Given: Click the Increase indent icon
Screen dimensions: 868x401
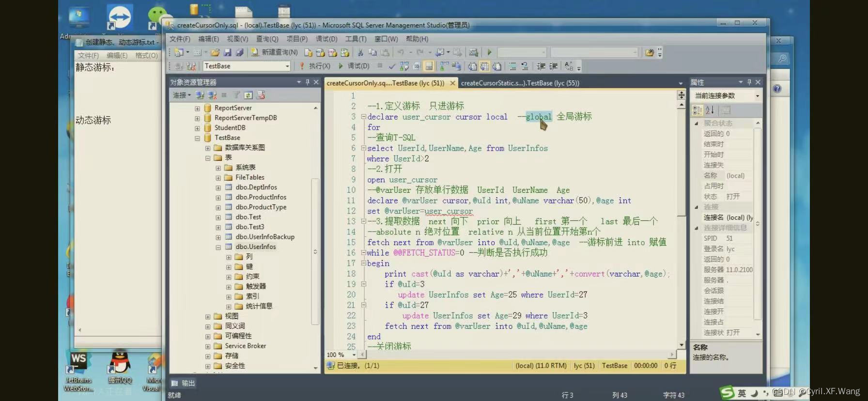Looking at the screenshot, I should coord(553,66).
